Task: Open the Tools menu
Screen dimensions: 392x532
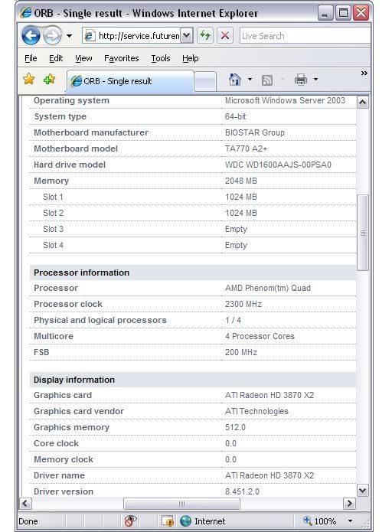Action: [161, 58]
